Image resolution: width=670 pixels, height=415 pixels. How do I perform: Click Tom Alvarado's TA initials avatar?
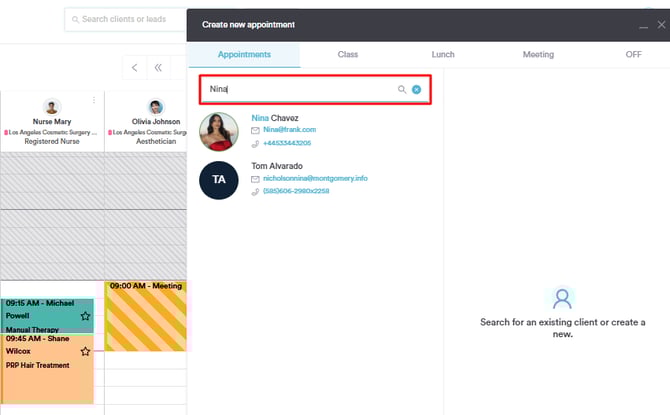click(x=219, y=180)
